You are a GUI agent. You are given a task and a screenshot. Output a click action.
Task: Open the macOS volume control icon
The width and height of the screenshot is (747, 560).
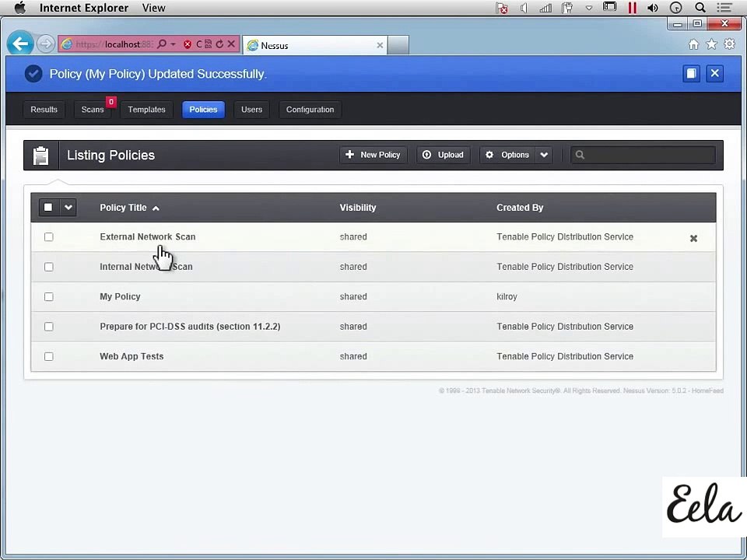[653, 8]
